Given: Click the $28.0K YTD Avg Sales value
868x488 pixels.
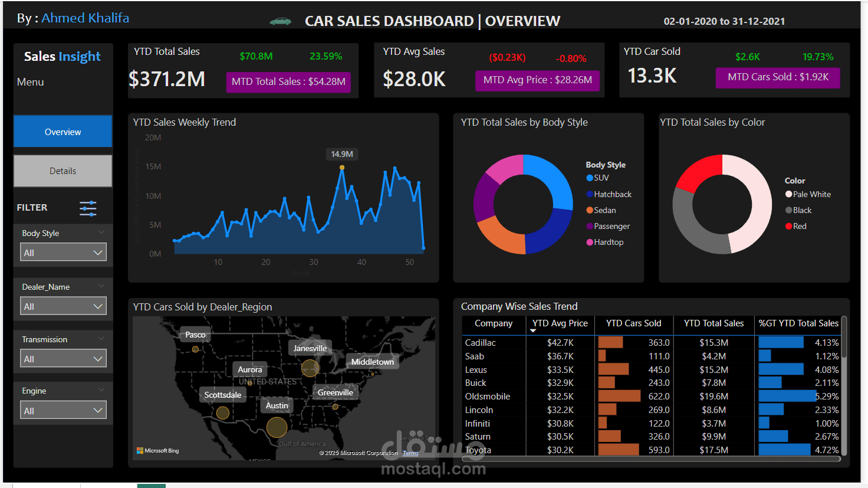Looking at the screenshot, I should pyautogui.click(x=414, y=79).
